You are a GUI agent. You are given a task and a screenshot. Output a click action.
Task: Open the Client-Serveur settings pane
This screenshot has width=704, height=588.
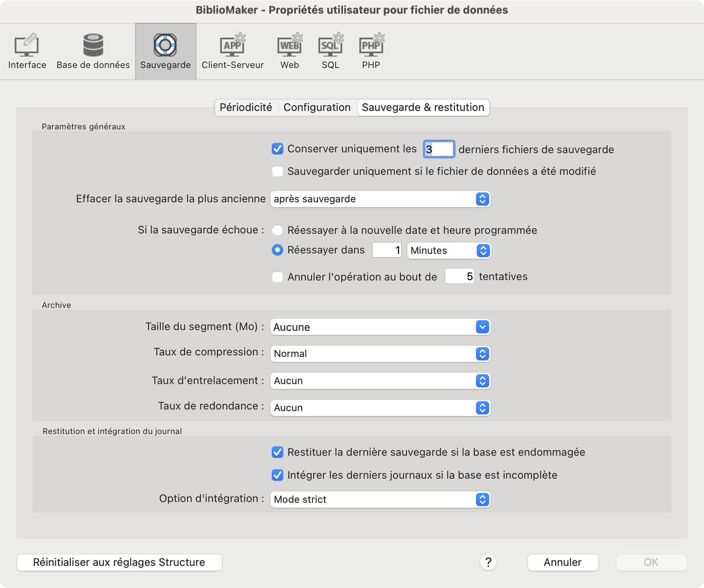point(232,52)
